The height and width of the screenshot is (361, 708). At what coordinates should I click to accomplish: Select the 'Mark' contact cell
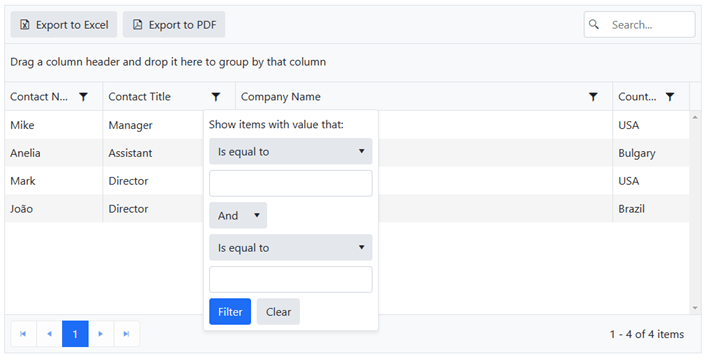pos(54,181)
